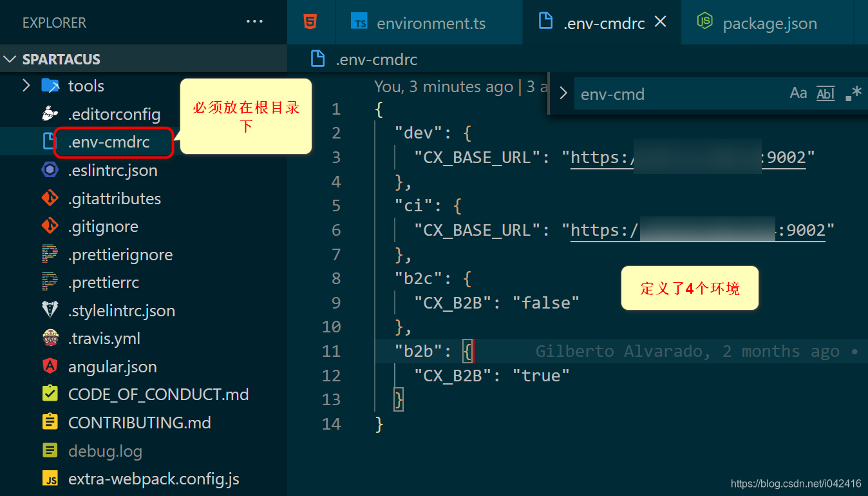The image size is (868, 496).
Task: Toggle Match Whole Word in find
Action: [x=826, y=93]
